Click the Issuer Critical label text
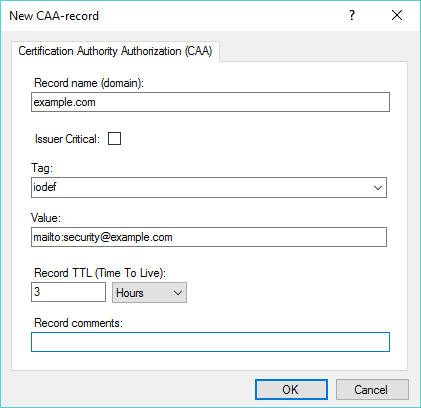The image size is (421, 408). 67,139
